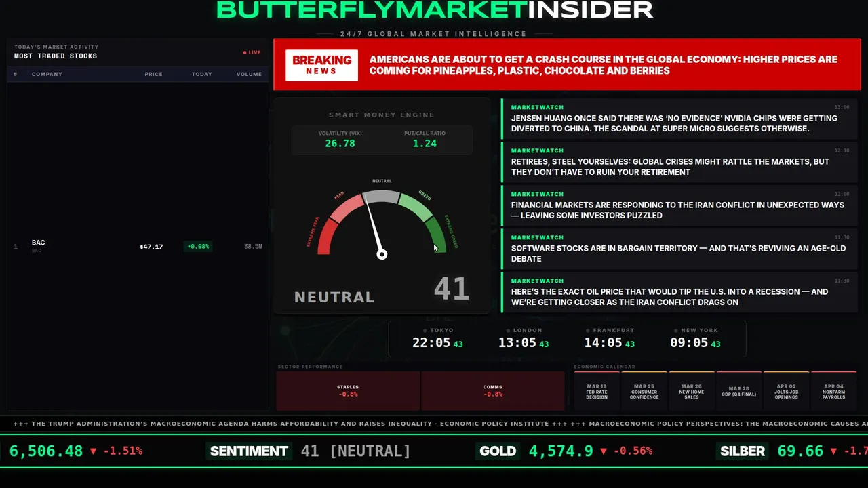Click the BAC price $47.17

coord(151,247)
